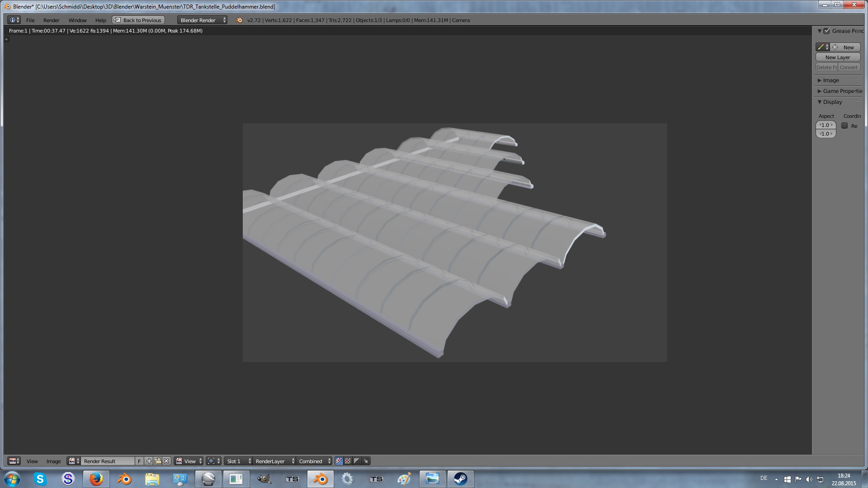
Task: Open Steam from the Windows taskbar
Action: click(460, 479)
